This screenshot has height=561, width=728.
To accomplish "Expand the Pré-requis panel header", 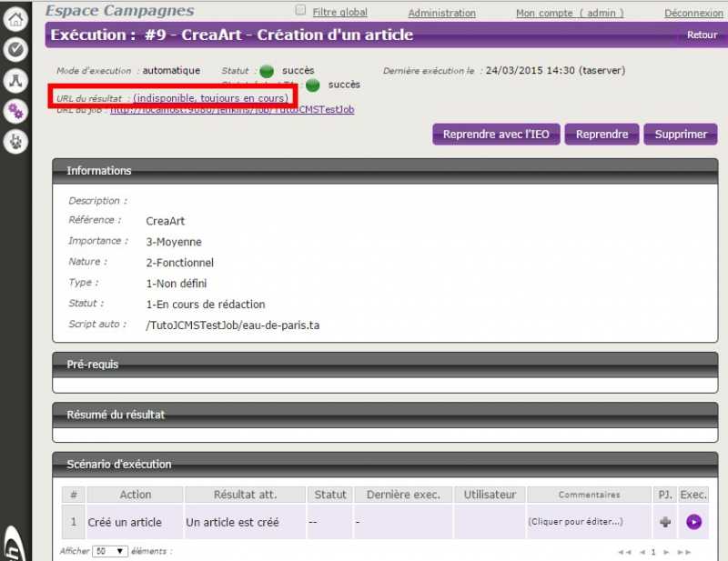I will (x=385, y=365).
